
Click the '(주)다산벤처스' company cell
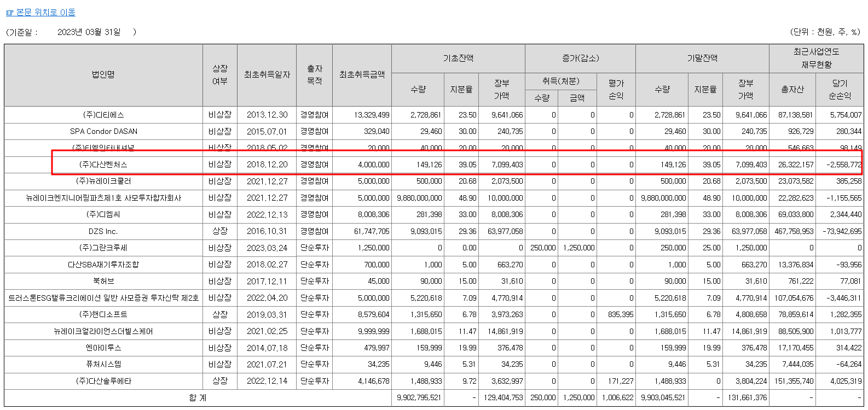pos(103,165)
